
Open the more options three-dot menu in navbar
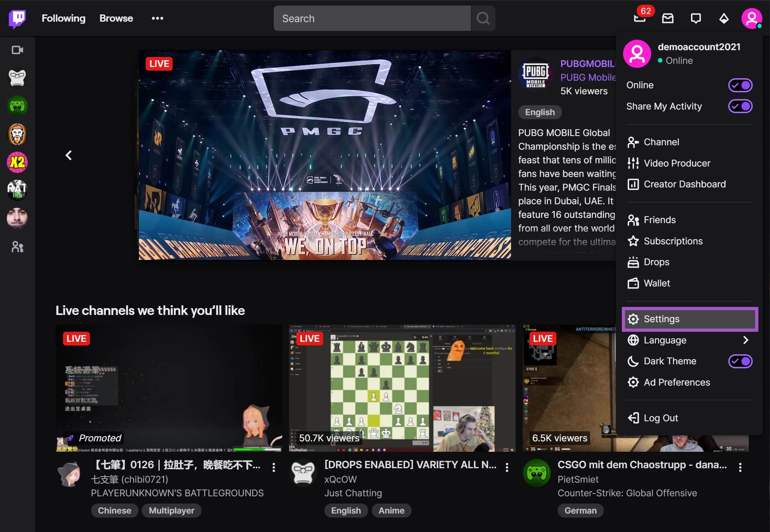(157, 18)
